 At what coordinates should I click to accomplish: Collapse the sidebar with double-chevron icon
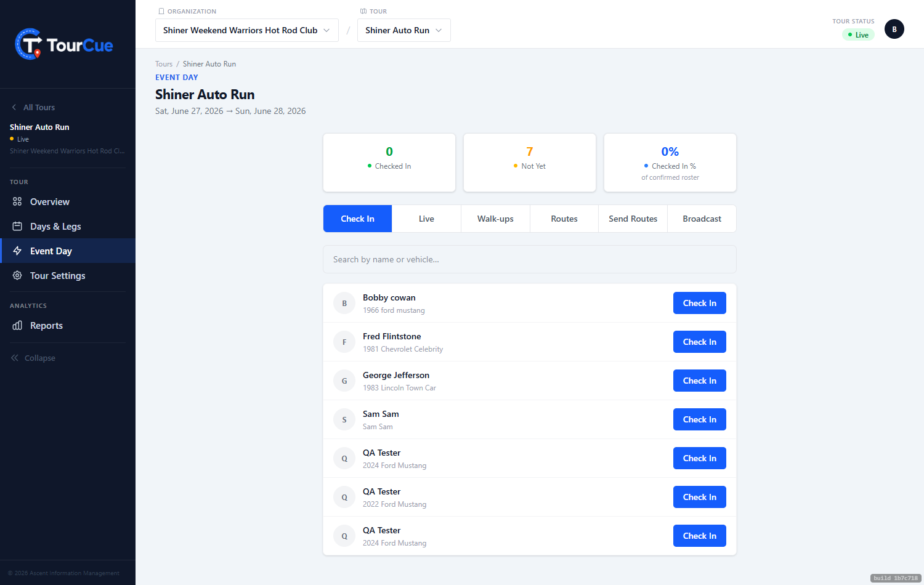click(x=15, y=358)
